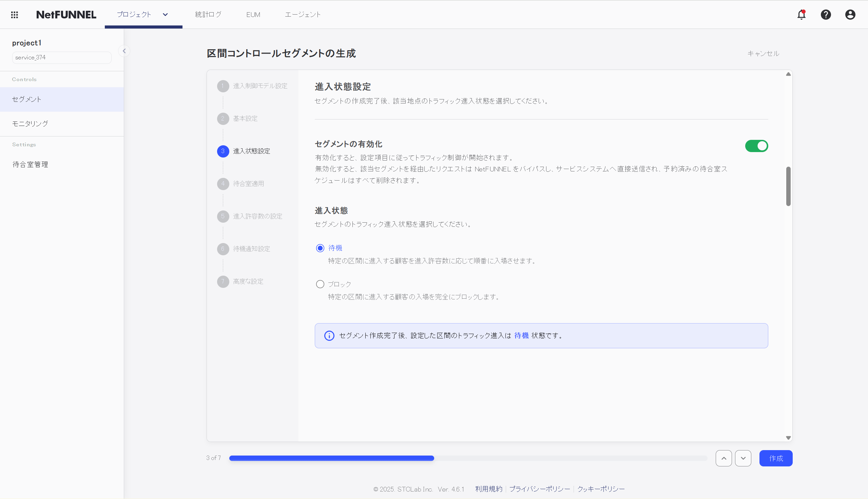Click the 作成 button
The width and height of the screenshot is (868, 499).
pyautogui.click(x=776, y=458)
